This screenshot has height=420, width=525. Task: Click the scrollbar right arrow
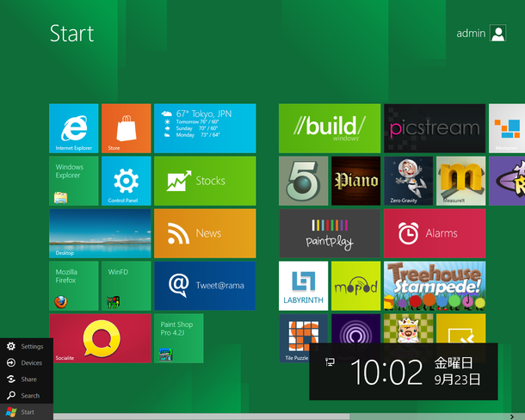[511, 417]
